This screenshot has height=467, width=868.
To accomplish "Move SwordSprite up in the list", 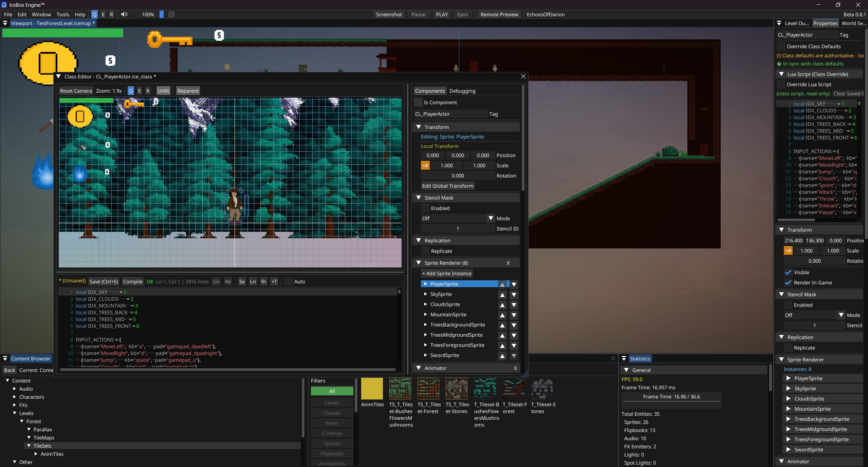I will [502, 356].
